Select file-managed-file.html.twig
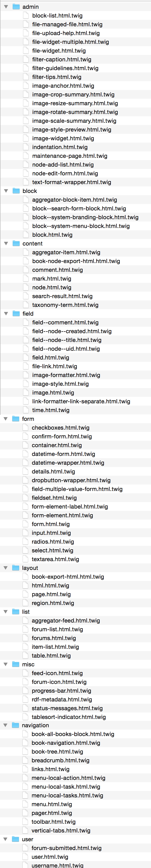Image resolution: width=151 pixels, height=868 pixels. pyautogui.click(x=67, y=24)
